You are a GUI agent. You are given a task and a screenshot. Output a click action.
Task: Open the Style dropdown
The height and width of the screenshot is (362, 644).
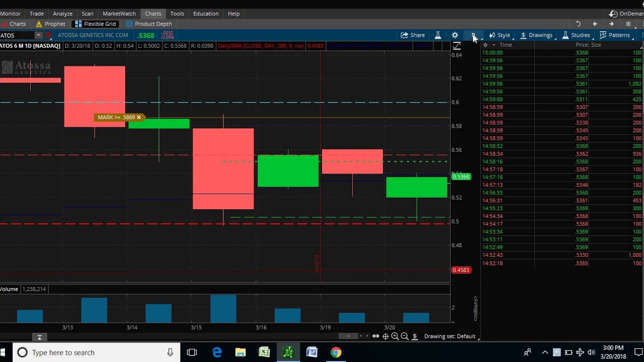[500, 35]
